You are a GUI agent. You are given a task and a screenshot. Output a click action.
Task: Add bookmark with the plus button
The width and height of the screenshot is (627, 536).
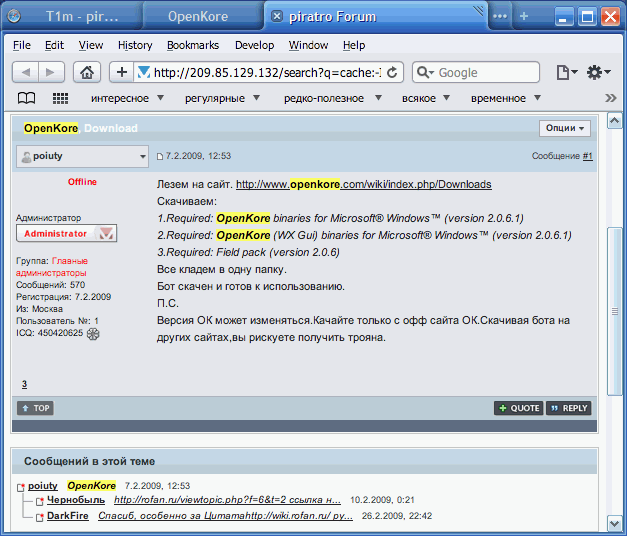[x=122, y=72]
